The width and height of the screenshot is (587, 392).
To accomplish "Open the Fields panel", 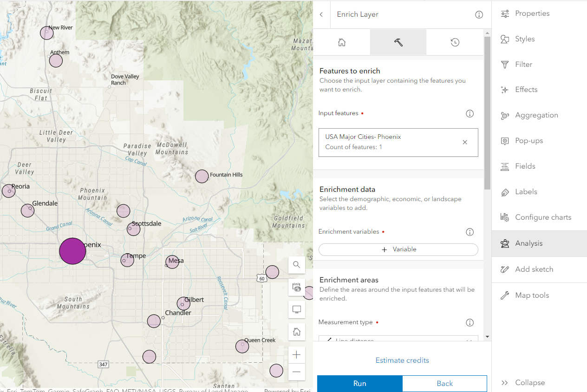I will coord(524,166).
